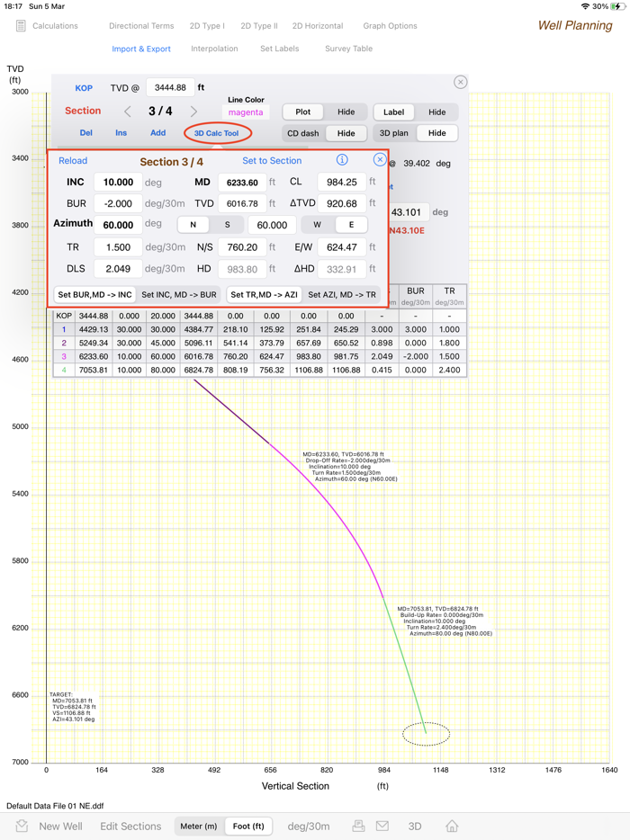Open Survey Table menu
Screen dimensions: 630x840
click(x=348, y=49)
